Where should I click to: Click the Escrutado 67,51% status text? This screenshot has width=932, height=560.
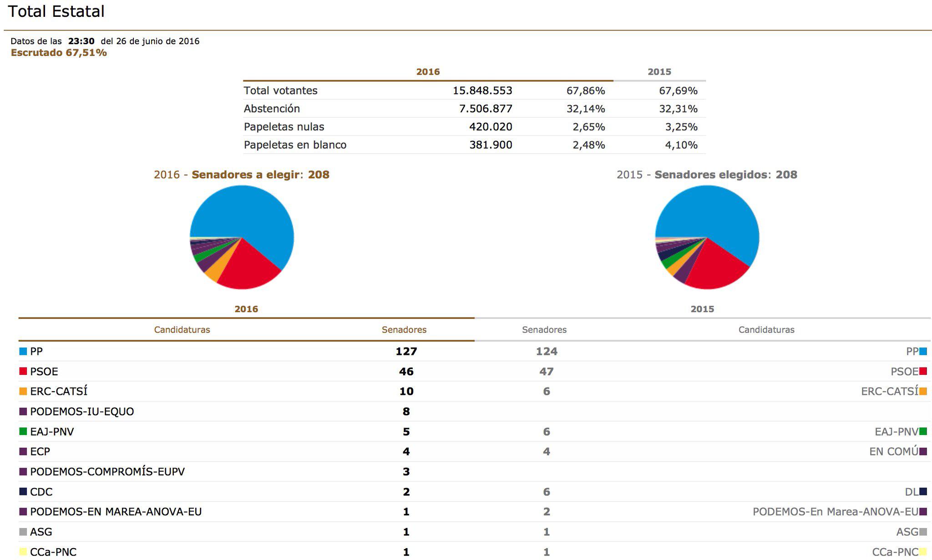pyautogui.click(x=59, y=53)
